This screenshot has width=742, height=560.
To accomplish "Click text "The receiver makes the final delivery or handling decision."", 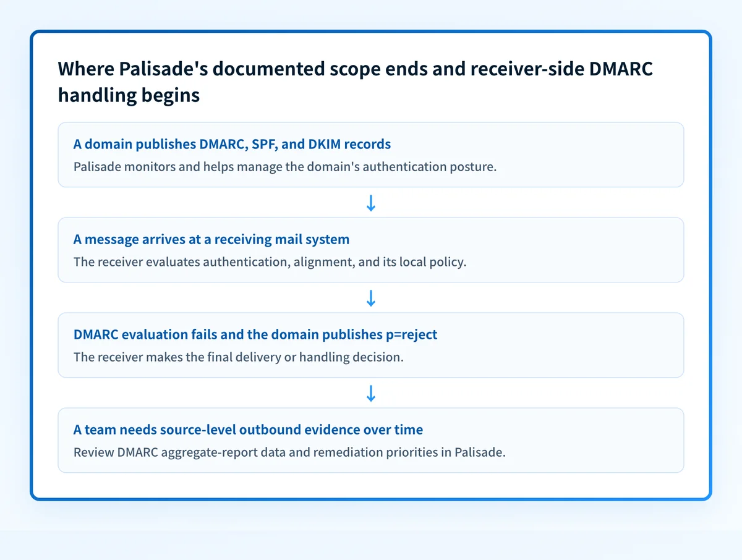I will (x=238, y=357).
